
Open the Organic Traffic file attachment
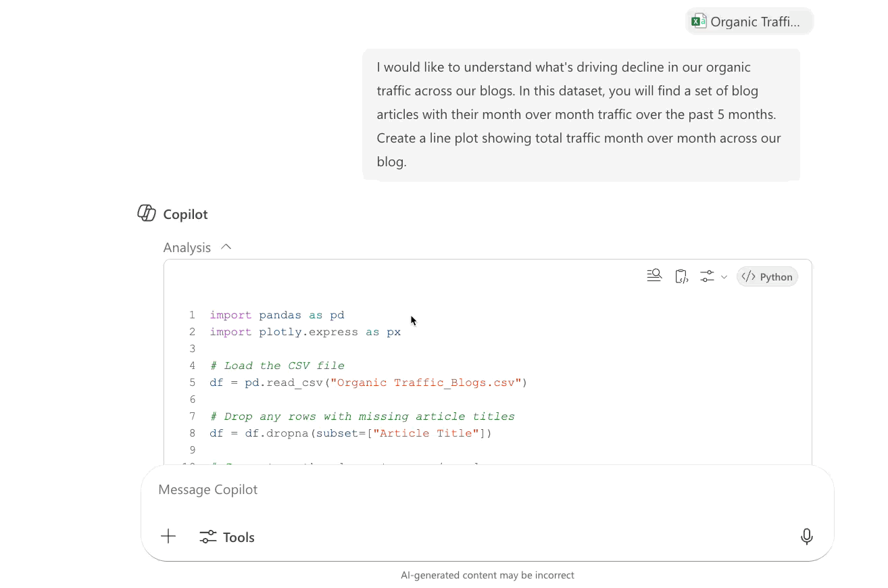tap(754, 22)
